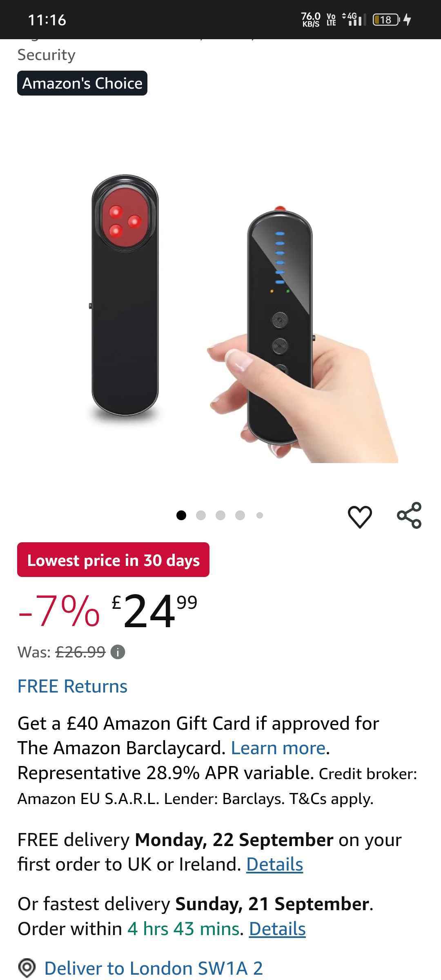The image size is (441, 980).
Task: Select the fourth image carousel dot
Action: pos(240,515)
